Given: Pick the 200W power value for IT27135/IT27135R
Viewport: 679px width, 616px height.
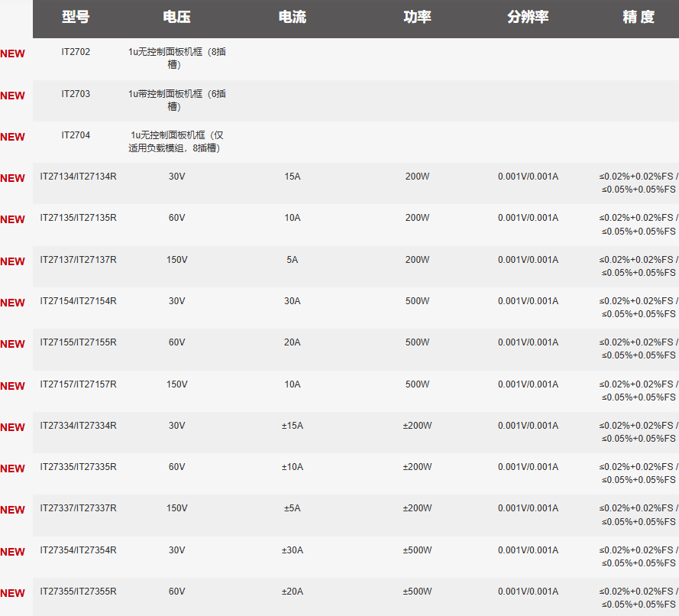Looking at the screenshot, I should coord(417,218).
